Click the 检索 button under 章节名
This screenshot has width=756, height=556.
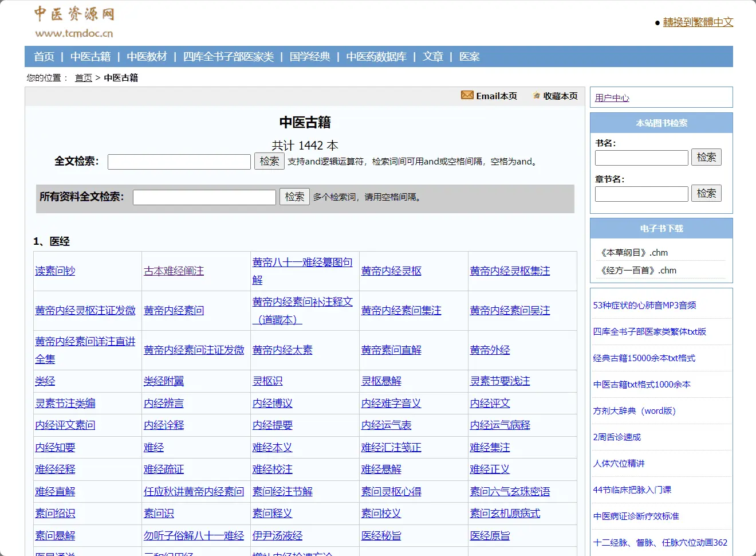tap(706, 193)
